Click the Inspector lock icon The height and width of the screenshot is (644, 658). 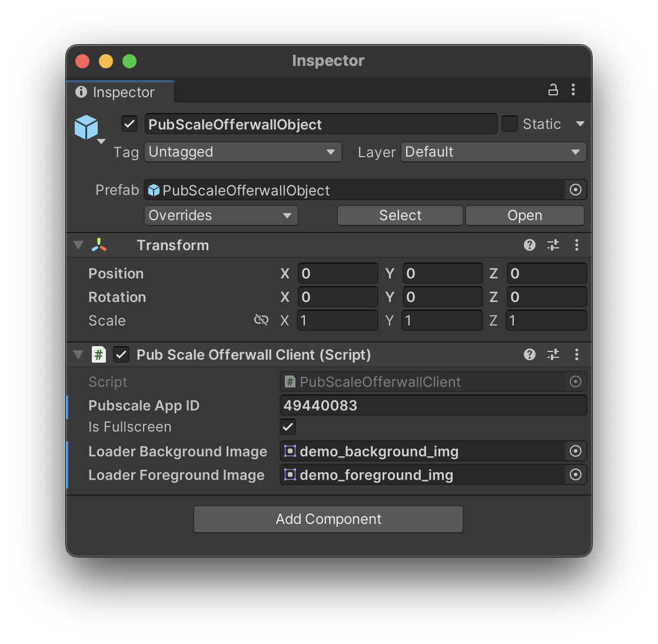point(553,90)
